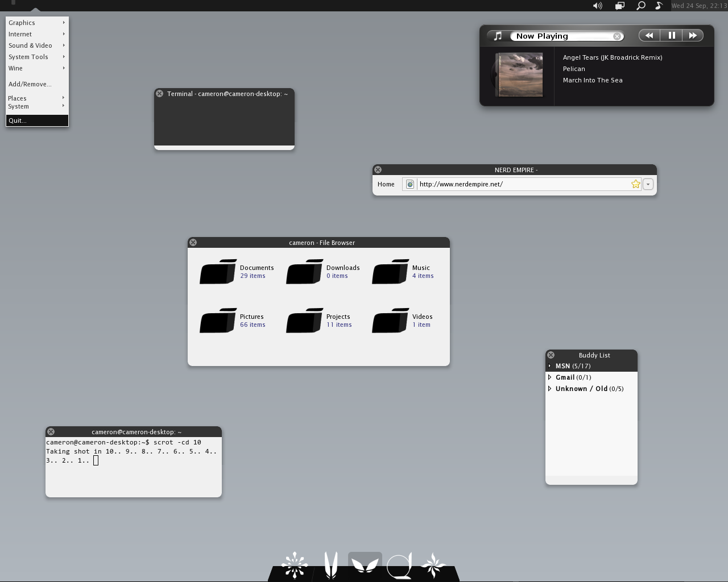The width and height of the screenshot is (728, 582).
Task: Click the Home button in browser
Action: point(386,184)
